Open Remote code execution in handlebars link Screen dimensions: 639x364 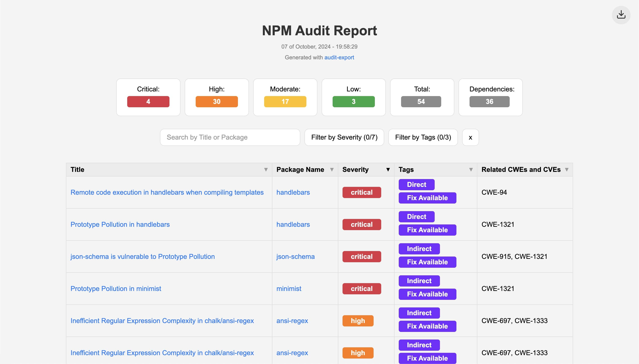coord(167,193)
